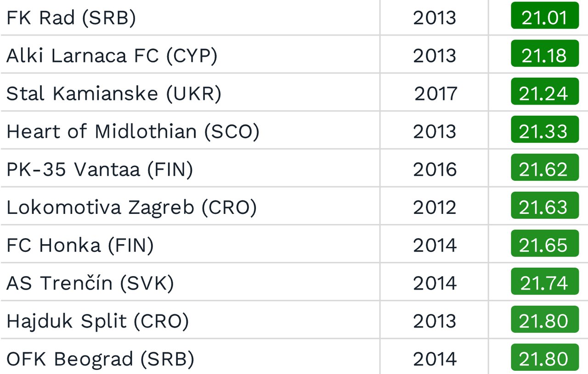Open Heart of Midlothian (SCO) link
The image size is (588, 374).
(x=133, y=132)
